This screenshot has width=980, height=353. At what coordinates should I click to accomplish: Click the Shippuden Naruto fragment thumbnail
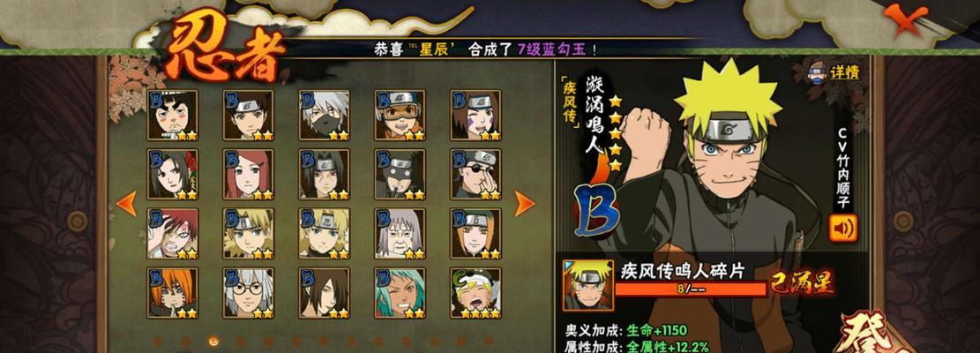tap(588, 286)
